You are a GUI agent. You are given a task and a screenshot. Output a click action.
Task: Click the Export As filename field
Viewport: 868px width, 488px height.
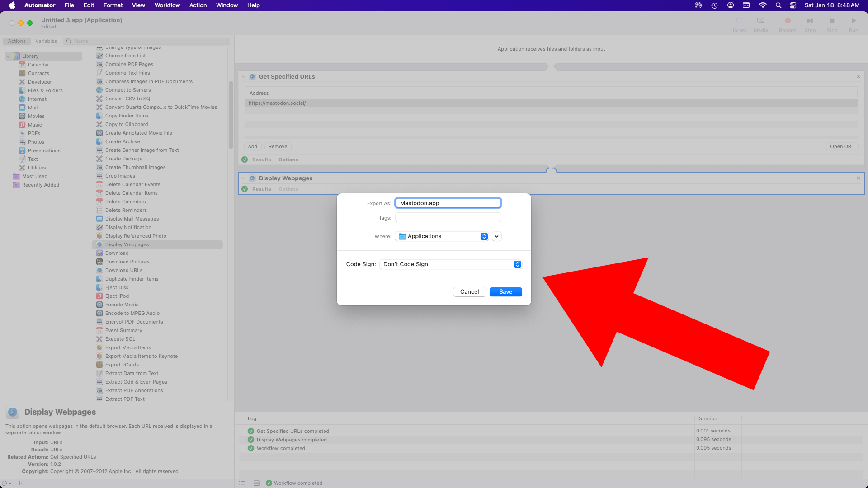[x=448, y=203]
